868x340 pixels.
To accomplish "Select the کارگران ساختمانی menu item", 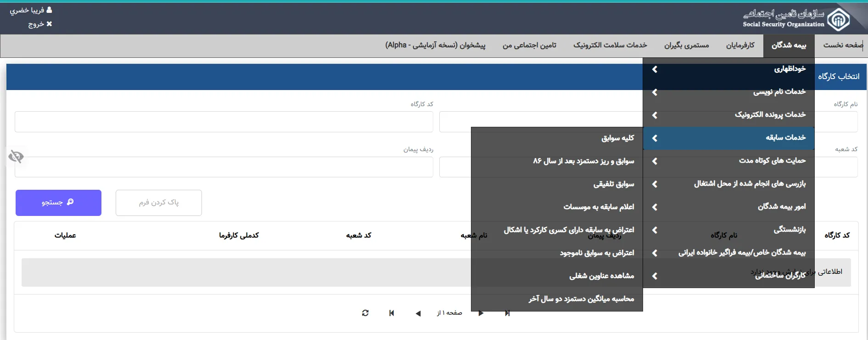I will click(x=728, y=276).
